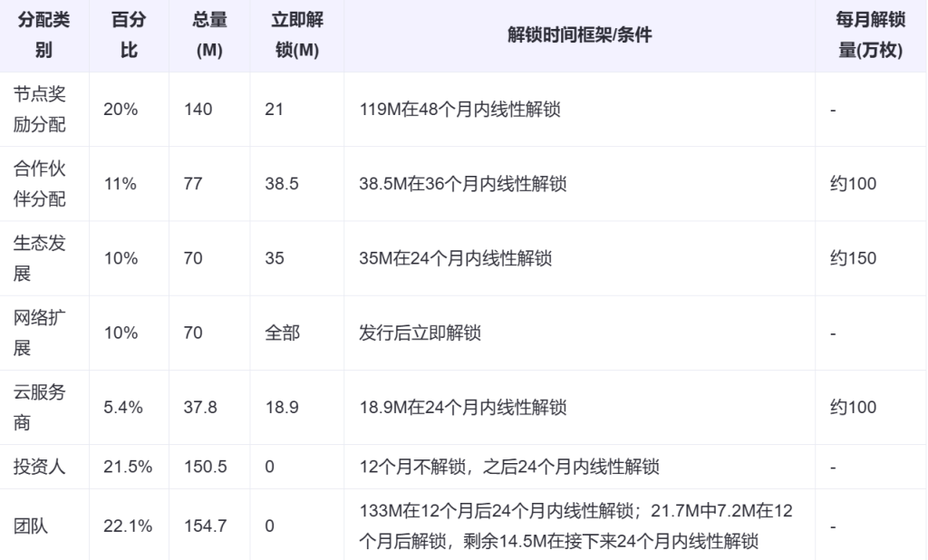The image size is (928, 560).
Task: Select the 119M在48个月内线性解锁 condition text
Action: (460, 110)
